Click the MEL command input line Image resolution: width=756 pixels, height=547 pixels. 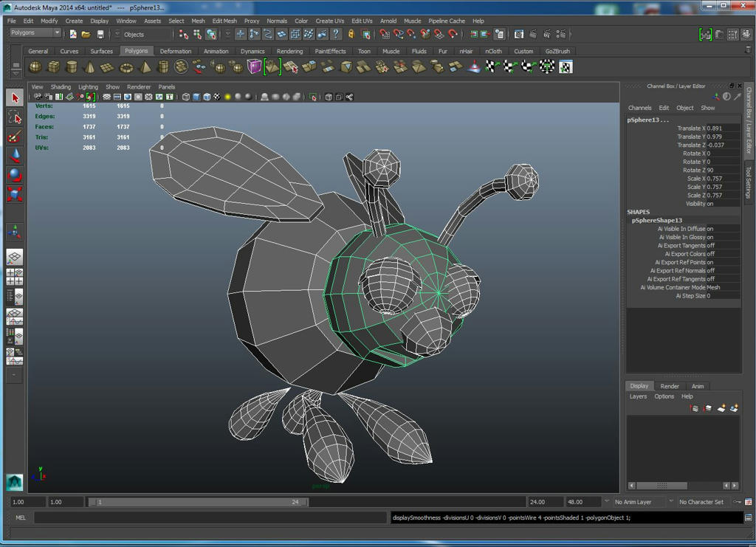210,517
